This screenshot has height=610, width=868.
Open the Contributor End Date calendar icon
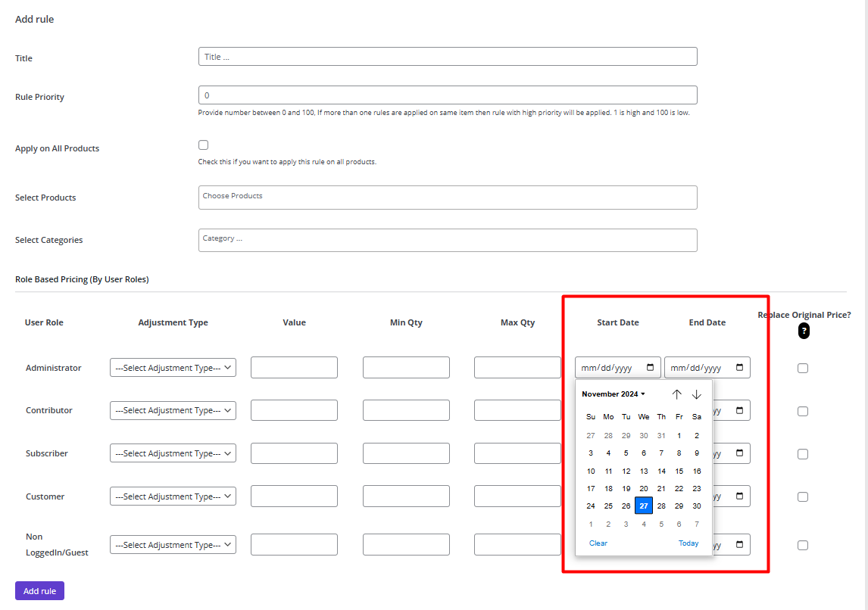coord(739,411)
